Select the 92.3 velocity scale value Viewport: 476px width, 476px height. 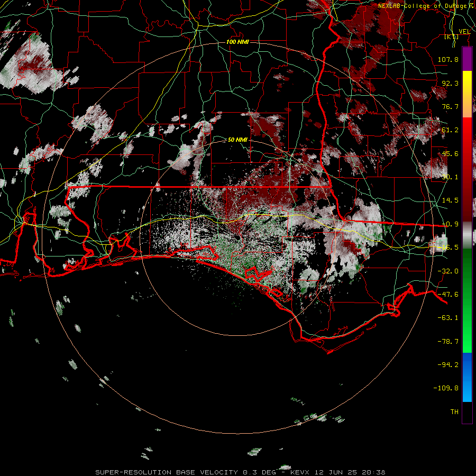coord(450,83)
